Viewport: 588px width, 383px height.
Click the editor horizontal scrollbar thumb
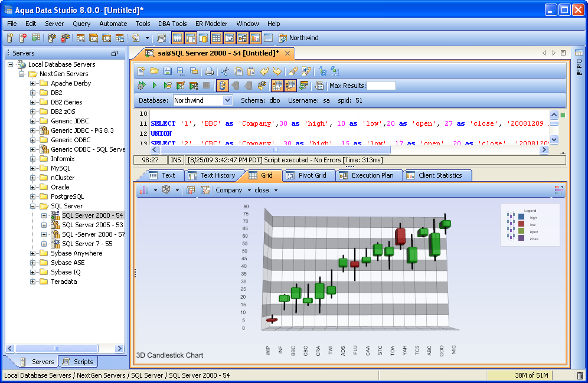(275, 149)
